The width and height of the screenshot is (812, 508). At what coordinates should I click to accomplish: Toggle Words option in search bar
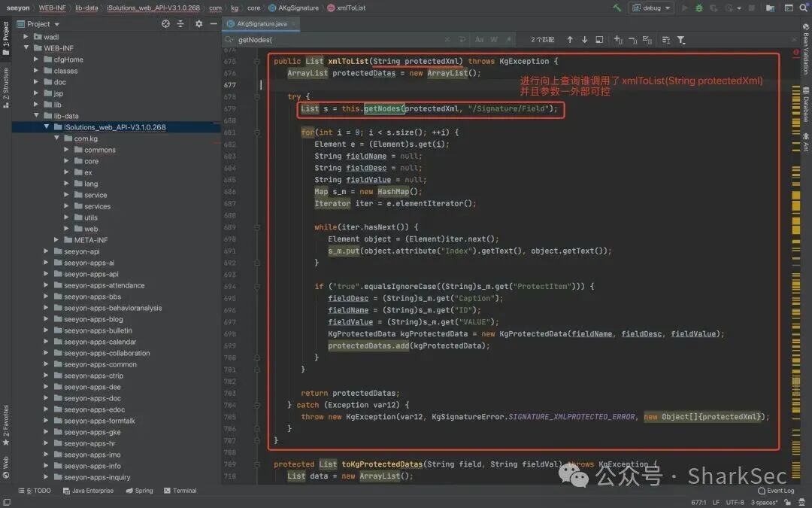(494, 39)
